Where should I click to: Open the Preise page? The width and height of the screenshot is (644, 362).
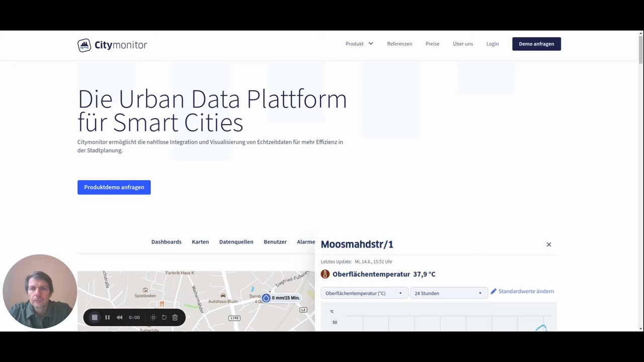click(432, 44)
